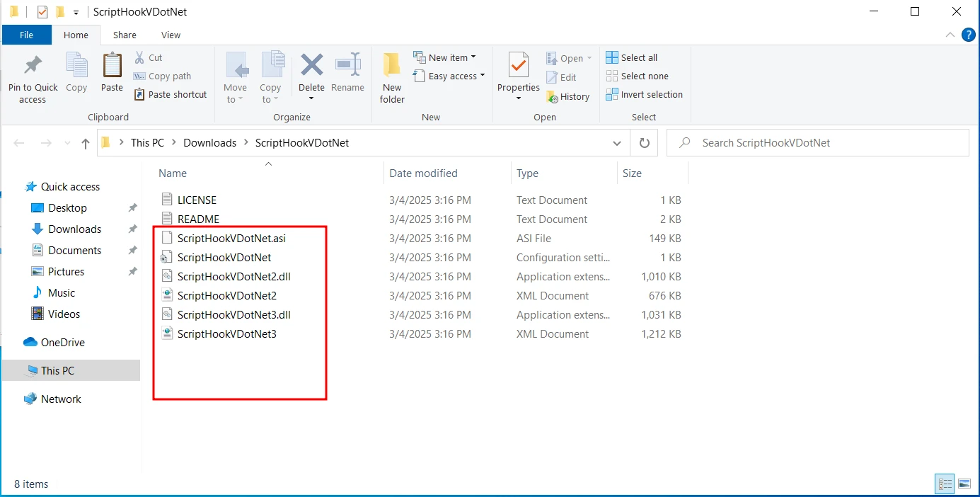
Task: Click Copy path in the ribbon
Action: pyautogui.click(x=162, y=76)
